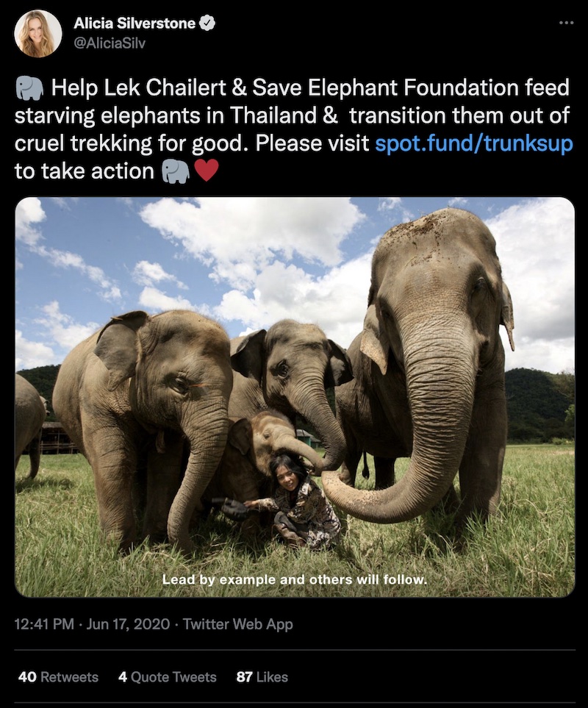View the 87 Likes list
The image size is (588, 708).
[262, 677]
